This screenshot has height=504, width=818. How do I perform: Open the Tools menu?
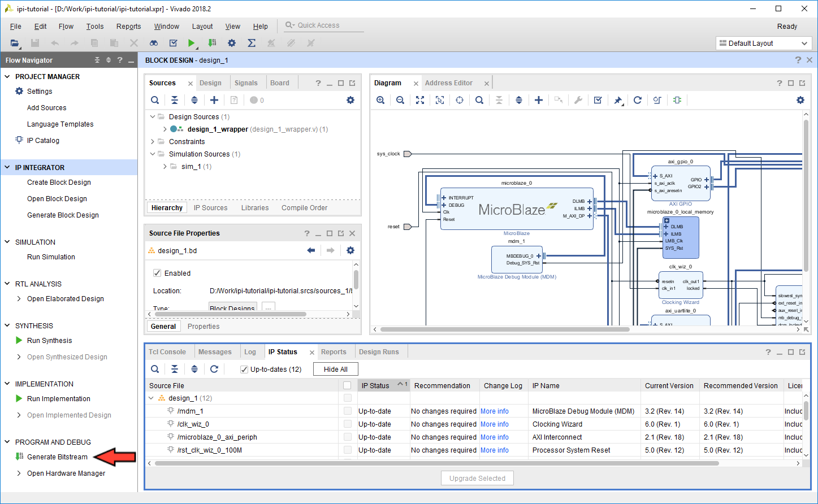tap(95, 27)
